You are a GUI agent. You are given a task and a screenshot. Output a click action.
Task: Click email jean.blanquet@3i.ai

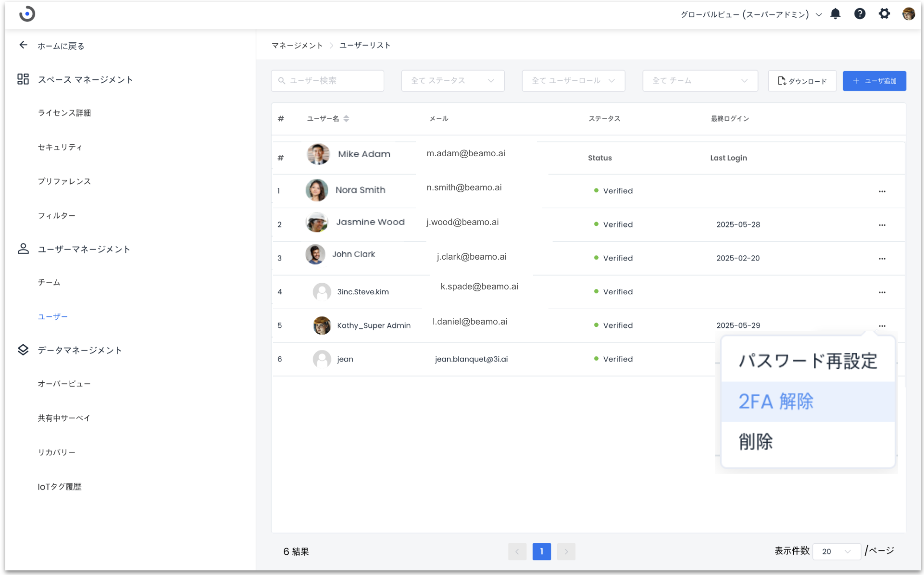(x=471, y=359)
